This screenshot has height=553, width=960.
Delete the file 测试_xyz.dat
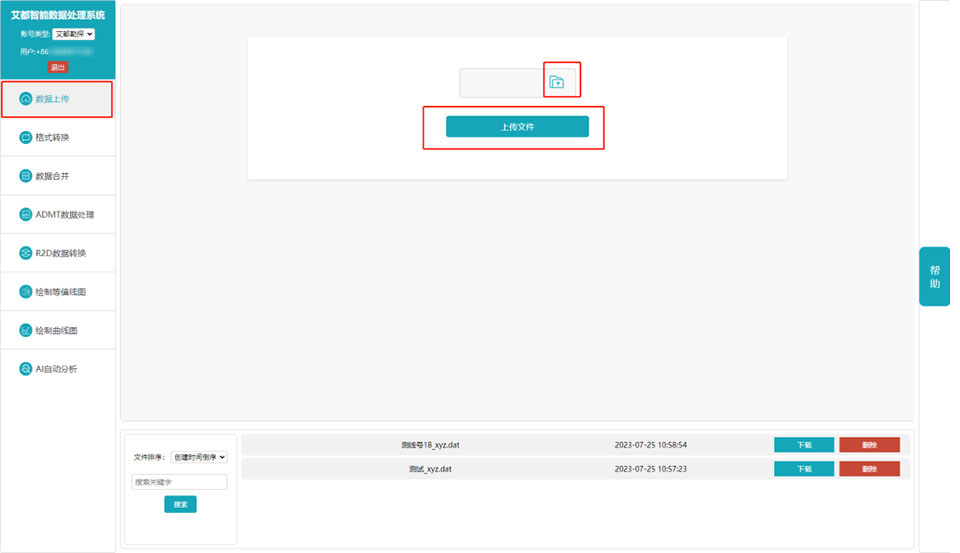coord(869,469)
